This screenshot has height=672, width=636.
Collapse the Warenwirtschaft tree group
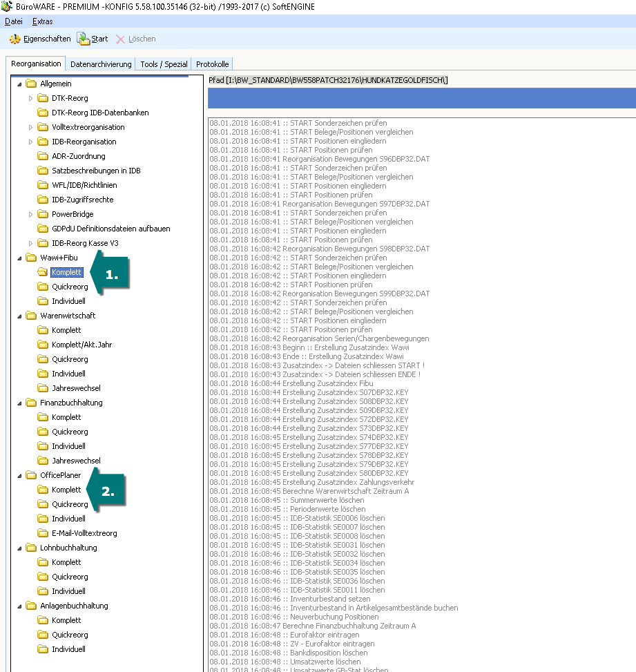click(x=19, y=316)
